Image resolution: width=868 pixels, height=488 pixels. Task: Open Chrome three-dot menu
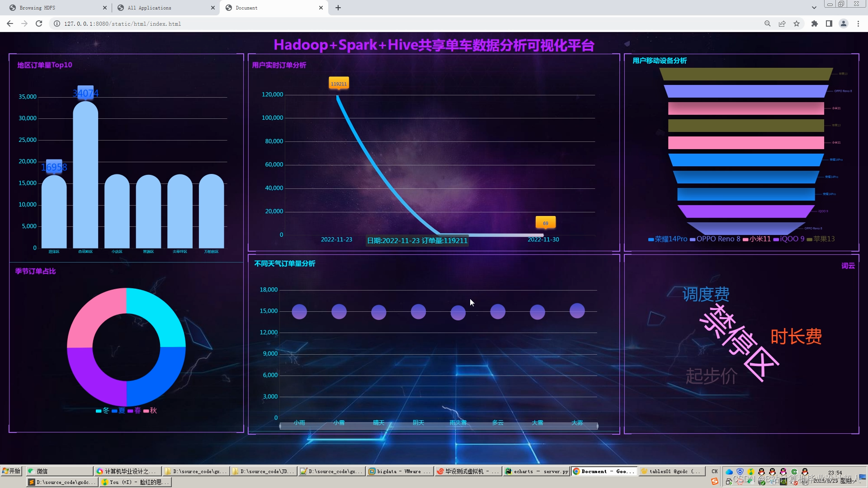click(858, 23)
